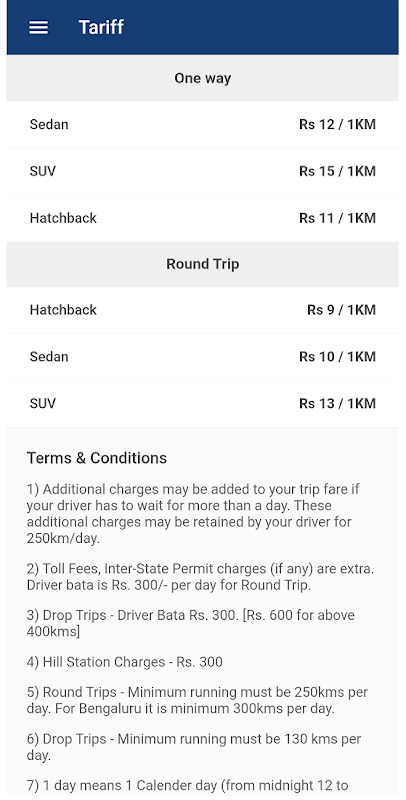This screenshot has width=406, height=800.
Task: Tap the One way section header
Action: click(x=202, y=78)
